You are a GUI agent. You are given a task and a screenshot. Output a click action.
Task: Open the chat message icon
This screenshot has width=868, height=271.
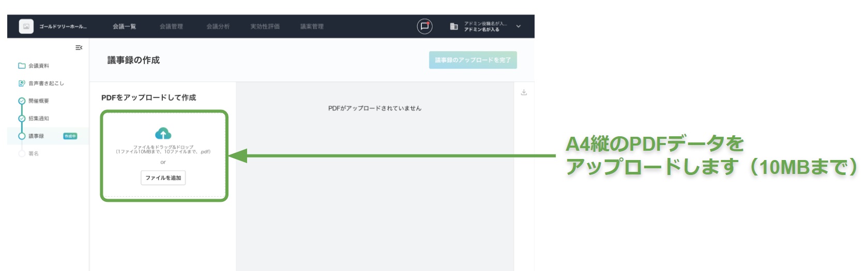[425, 26]
